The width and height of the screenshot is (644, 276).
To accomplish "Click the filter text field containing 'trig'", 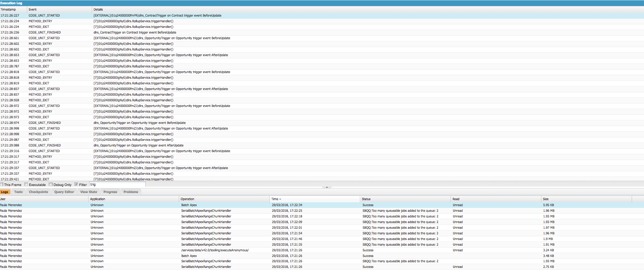I will (x=117, y=185).
